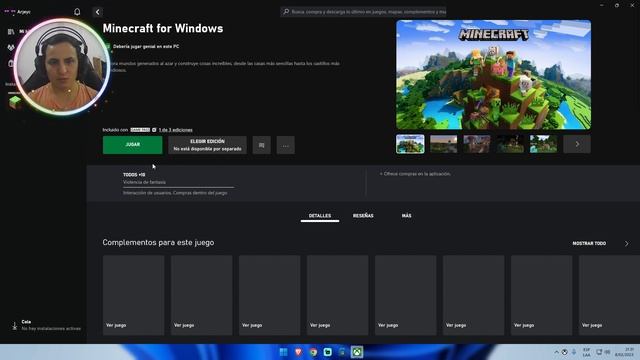Show hidden system tray icons chevron
The height and width of the screenshot is (360, 640).
(556, 352)
